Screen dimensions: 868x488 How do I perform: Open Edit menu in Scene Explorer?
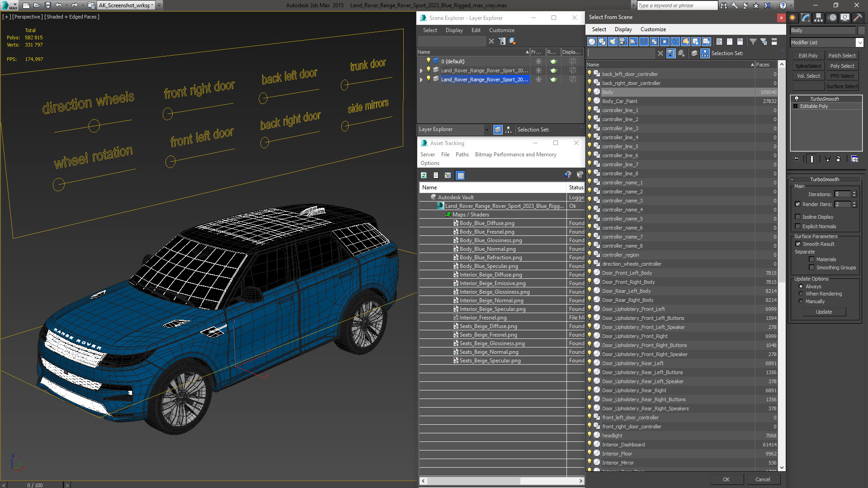coord(476,30)
